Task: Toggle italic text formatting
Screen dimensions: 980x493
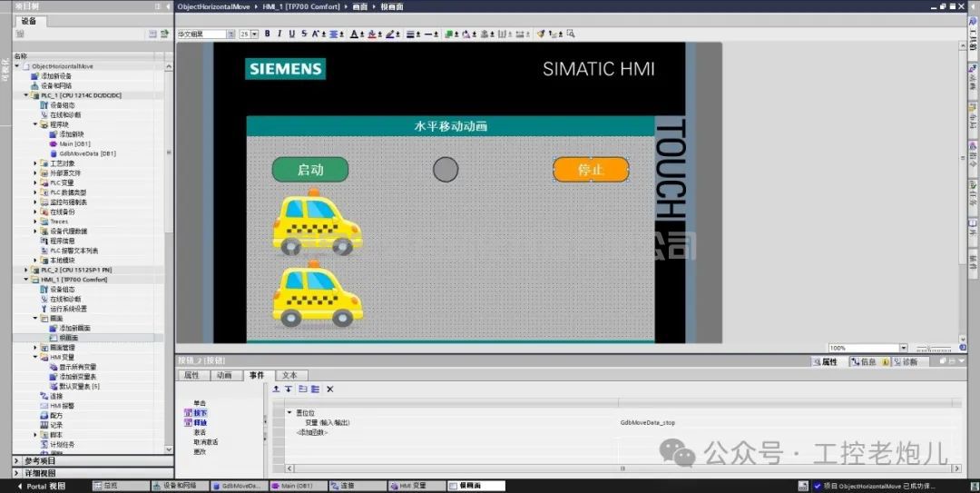Action: point(279,34)
